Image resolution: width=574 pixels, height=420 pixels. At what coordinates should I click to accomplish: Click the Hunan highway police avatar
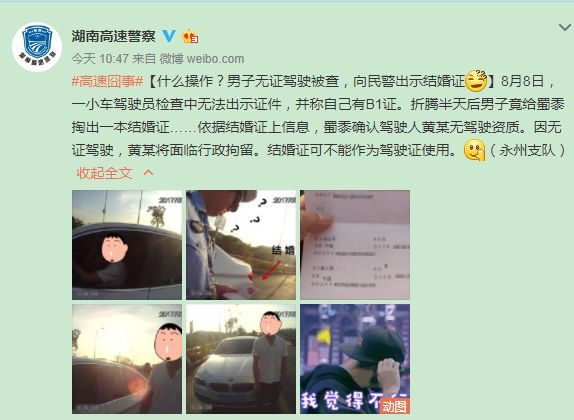point(37,47)
